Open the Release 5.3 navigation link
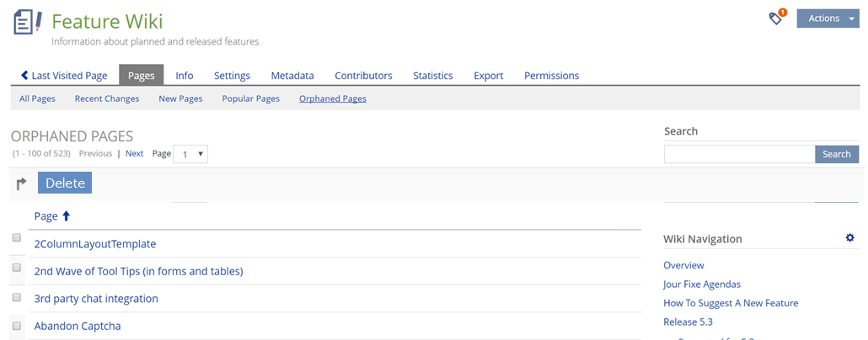868x340 pixels. 688,322
